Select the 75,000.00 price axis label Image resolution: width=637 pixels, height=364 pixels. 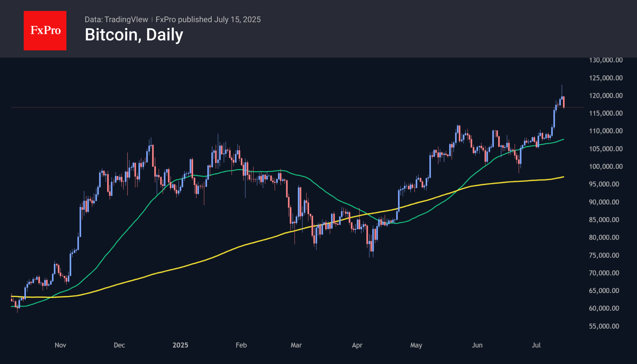click(x=604, y=255)
